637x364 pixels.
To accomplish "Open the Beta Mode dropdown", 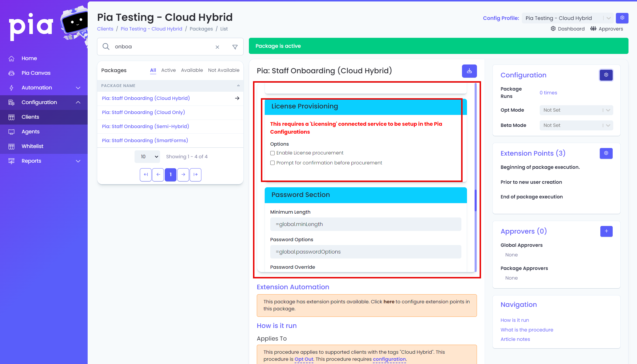I will tap(576, 125).
